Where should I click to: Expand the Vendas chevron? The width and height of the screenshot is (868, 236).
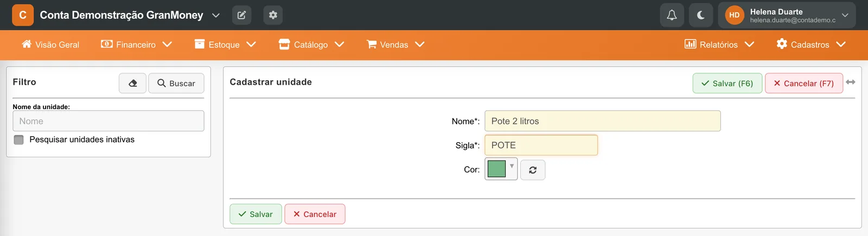420,44
